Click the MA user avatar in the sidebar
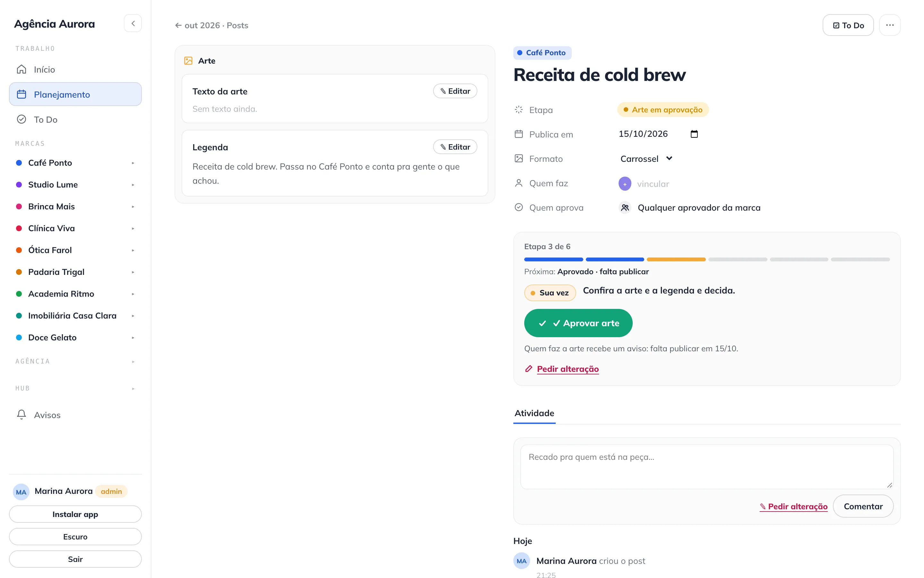This screenshot has width=924, height=578. (x=21, y=492)
